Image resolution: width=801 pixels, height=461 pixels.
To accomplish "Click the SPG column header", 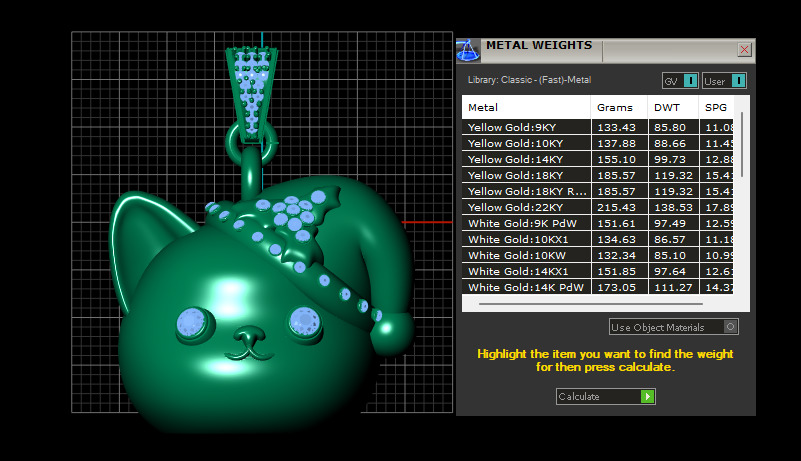I will pos(717,107).
